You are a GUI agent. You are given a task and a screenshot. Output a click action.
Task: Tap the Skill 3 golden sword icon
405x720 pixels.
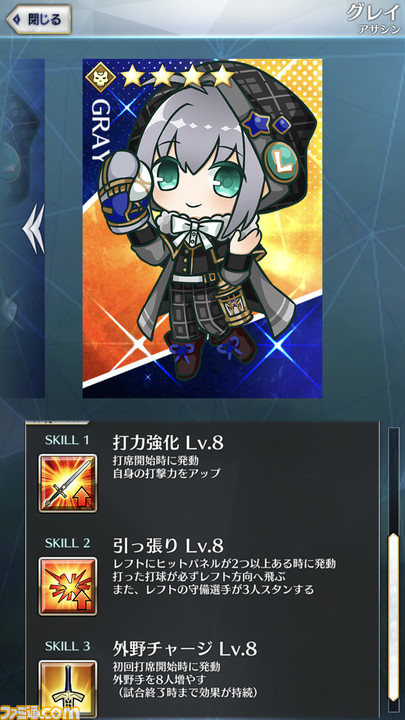point(68,690)
